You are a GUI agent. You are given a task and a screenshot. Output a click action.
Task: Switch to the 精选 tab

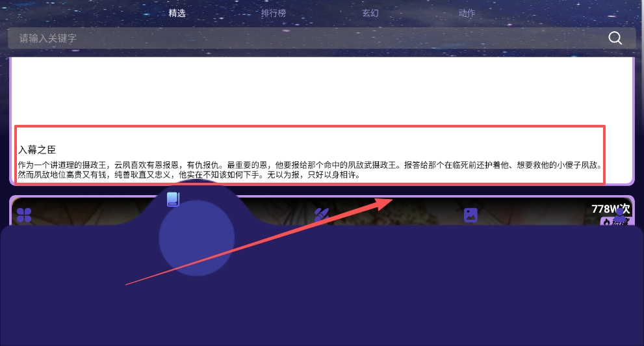tap(177, 13)
